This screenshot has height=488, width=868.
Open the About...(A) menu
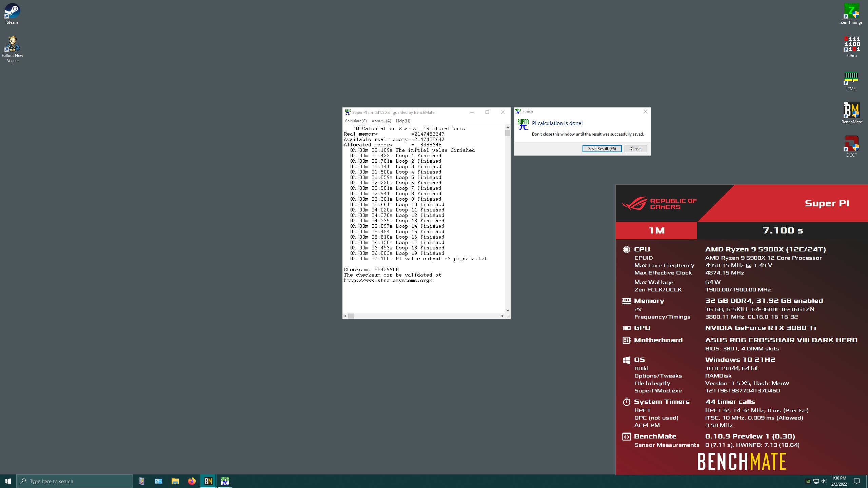click(381, 121)
